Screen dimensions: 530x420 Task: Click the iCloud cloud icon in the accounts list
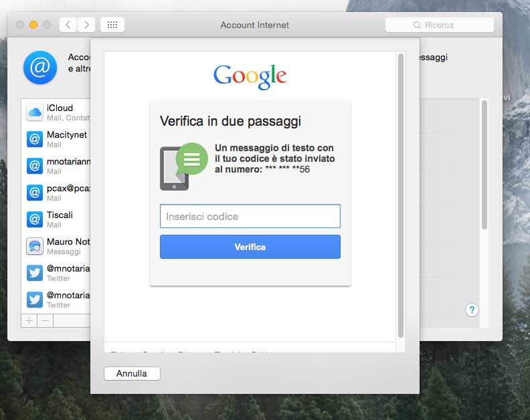click(x=35, y=112)
